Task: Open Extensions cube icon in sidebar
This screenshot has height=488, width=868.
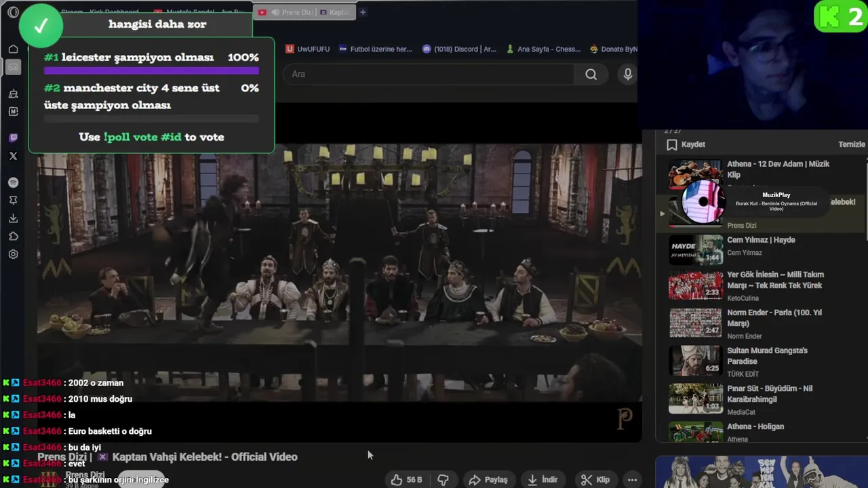Action: pyautogui.click(x=13, y=236)
